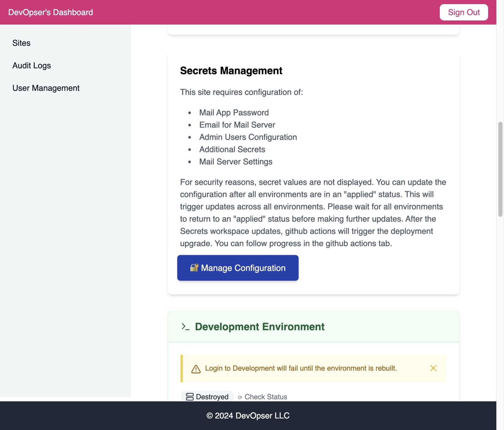Click the page's vertical scrollbar thumb
504x430 pixels.
pos(500,169)
